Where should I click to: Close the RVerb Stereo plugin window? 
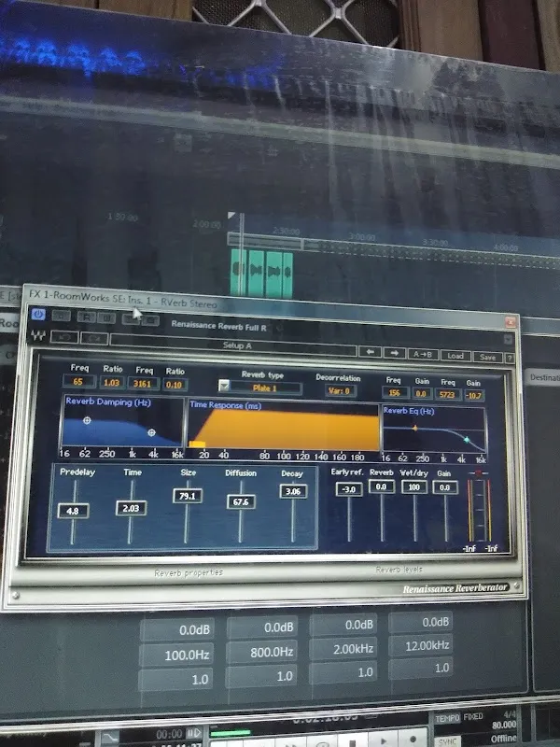pos(511,322)
